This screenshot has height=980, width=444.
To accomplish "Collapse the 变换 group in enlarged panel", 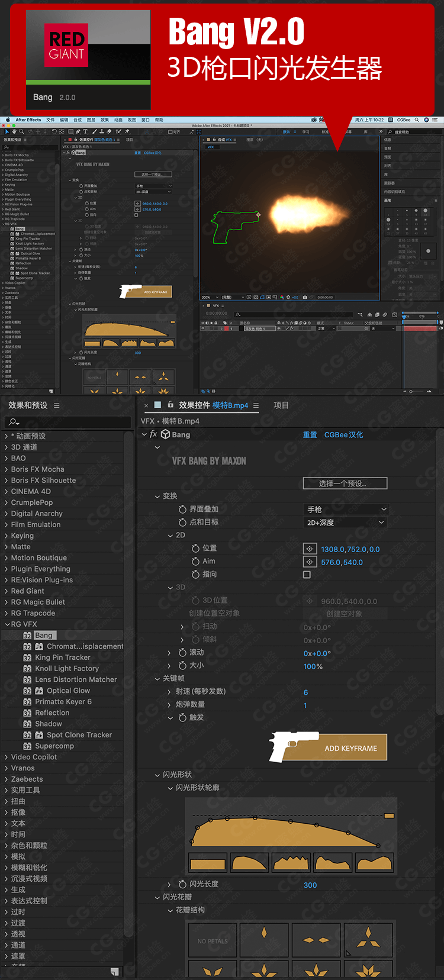I will point(157,497).
